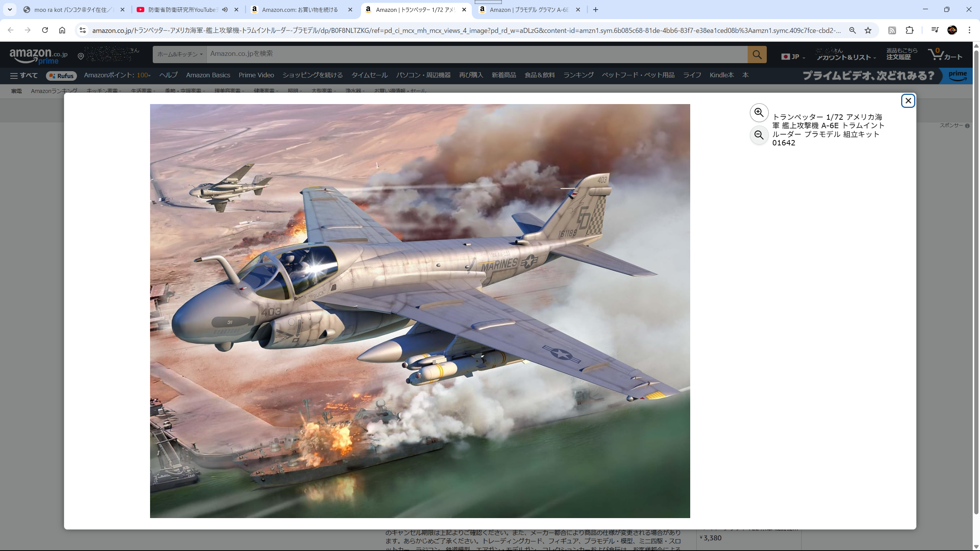Viewport: 980px width, 551px height.
Task: Open the search category dropdown
Action: pyautogui.click(x=180, y=54)
